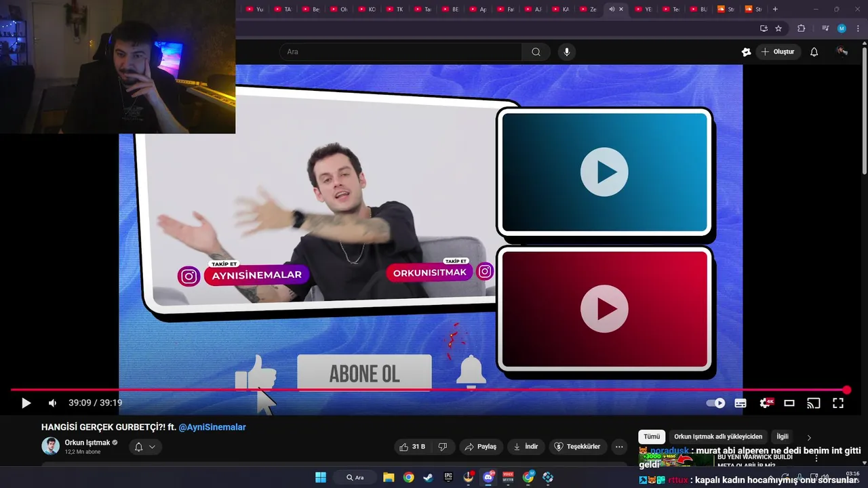Open YouTube notifications bell
The width and height of the screenshot is (868, 488).
click(x=814, y=52)
